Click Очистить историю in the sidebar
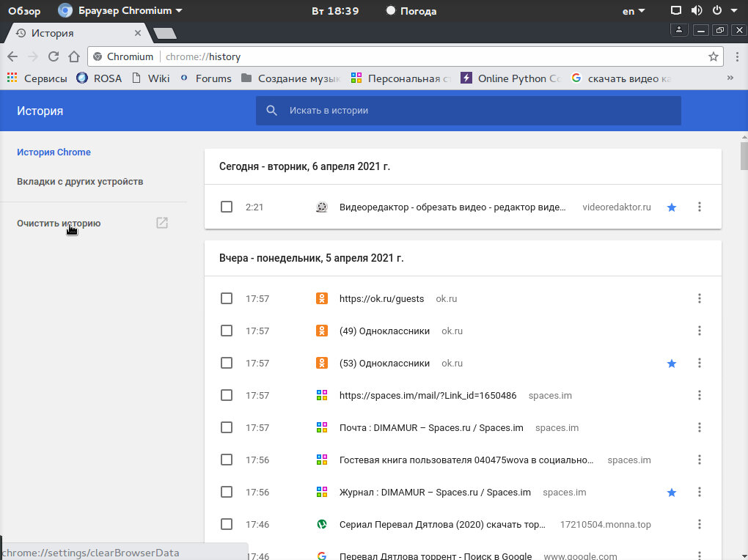 59,224
